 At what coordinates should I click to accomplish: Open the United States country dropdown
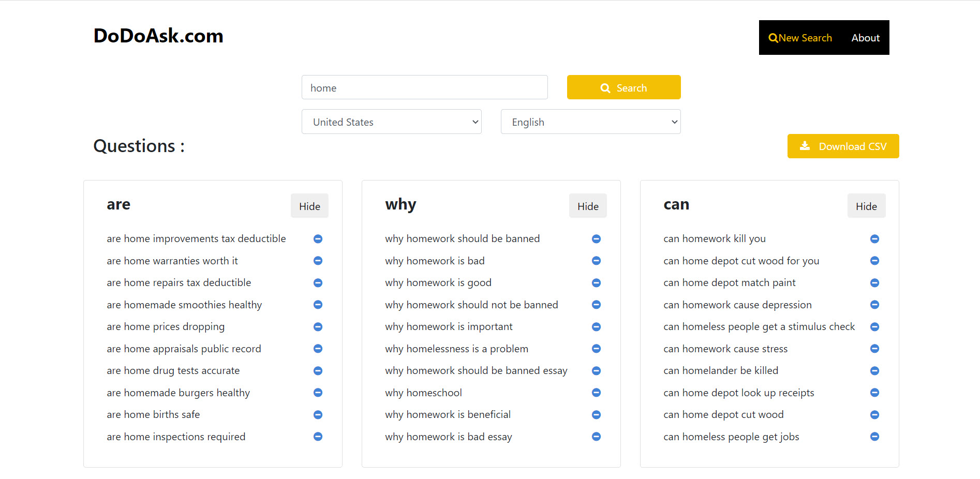(x=391, y=122)
